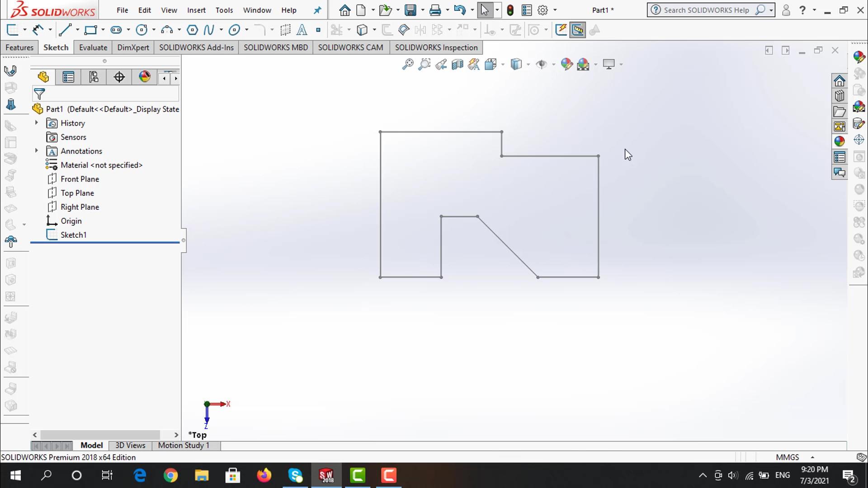
Task: Select the Line sketch tool
Action: (x=65, y=30)
